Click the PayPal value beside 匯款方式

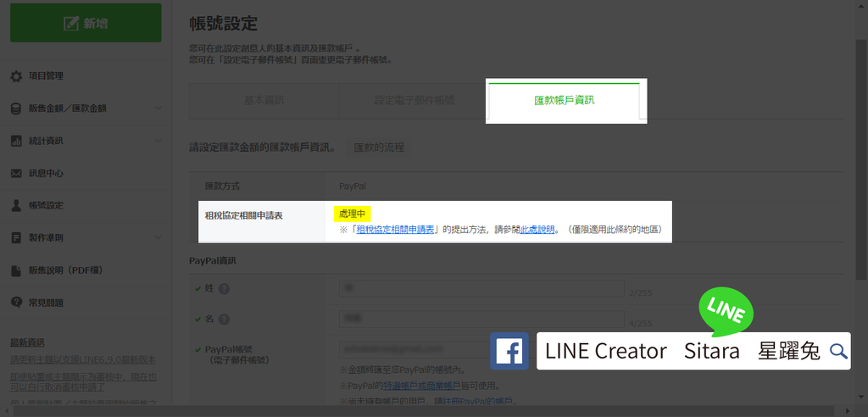click(x=353, y=186)
